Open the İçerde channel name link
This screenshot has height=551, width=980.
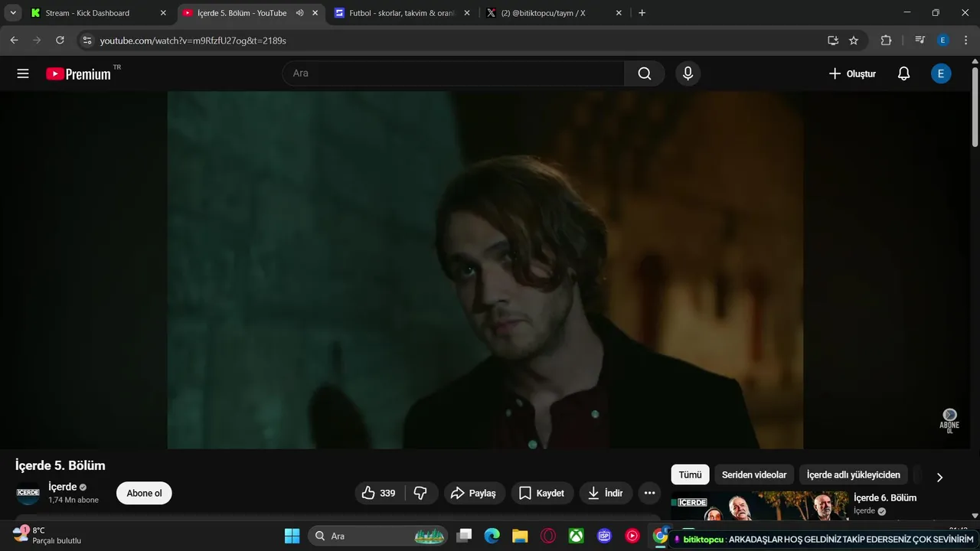(x=62, y=487)
